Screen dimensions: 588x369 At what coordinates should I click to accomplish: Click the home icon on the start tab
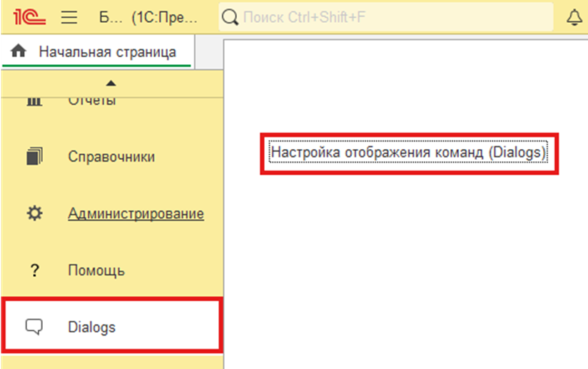pyautogui.click(x=19, y=51)
